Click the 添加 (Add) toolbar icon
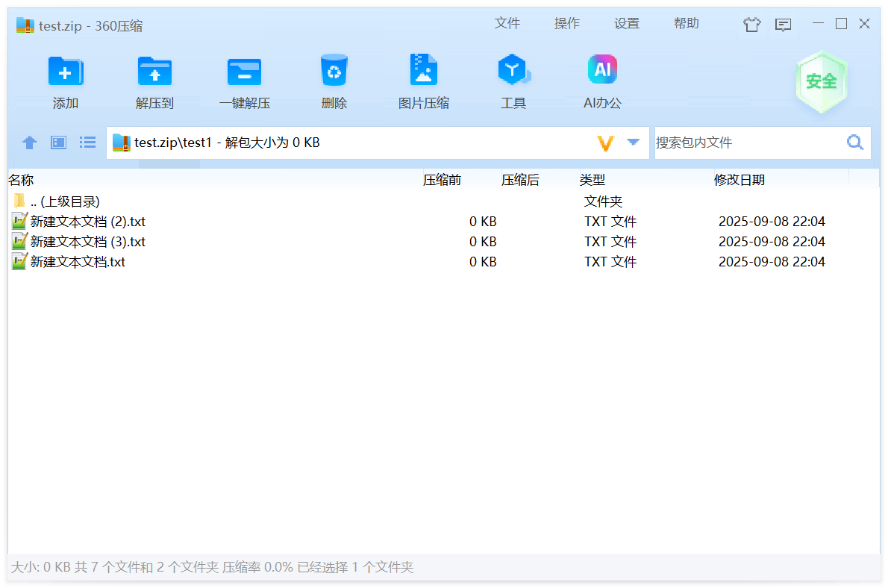888x588 pixels. pyautogui.click(x=66, y=72)
